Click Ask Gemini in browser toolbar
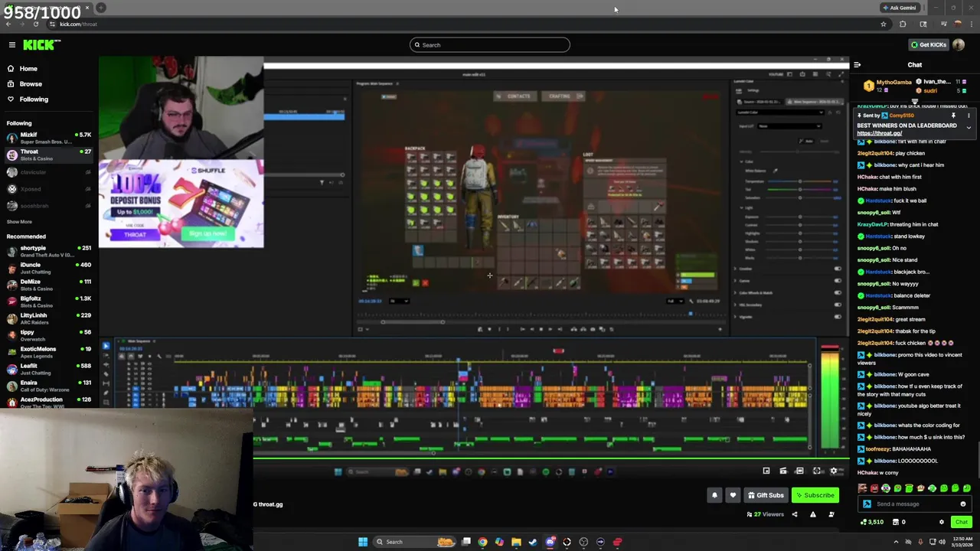Image resolution: width=980 pixels, height=551 pixels. coord(900,8)
